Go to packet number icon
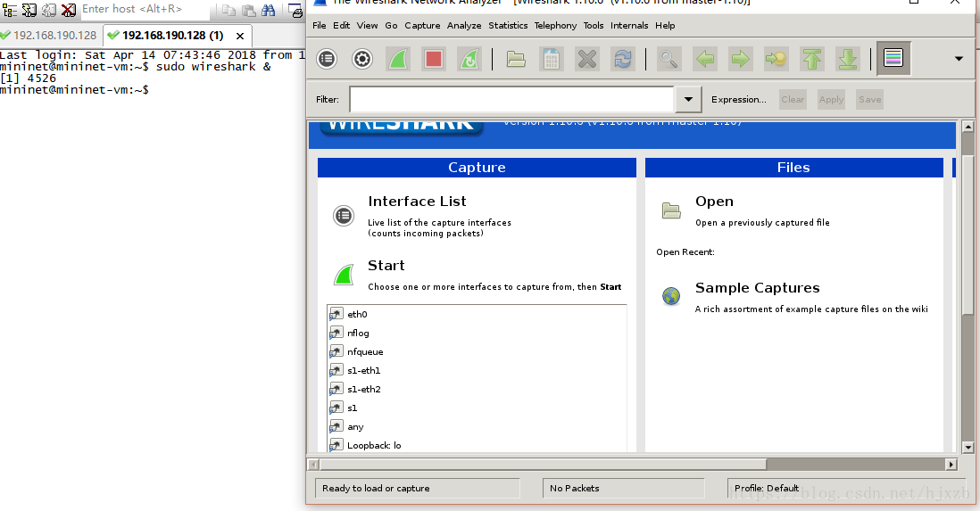980x511 pixels. (x=777, y=60)
